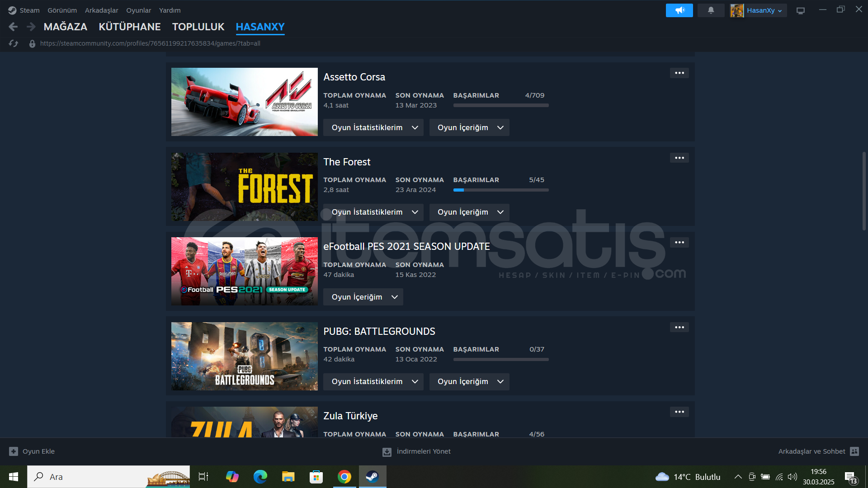Click the Assetto Corsa game thumbnail
This screenshot has height=488, width=868.
point(245,102)
